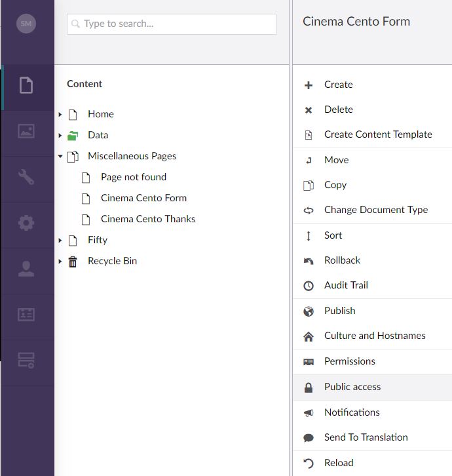Choose Change Document Type from menu
The image size is (452, 476).
(373, 210)
